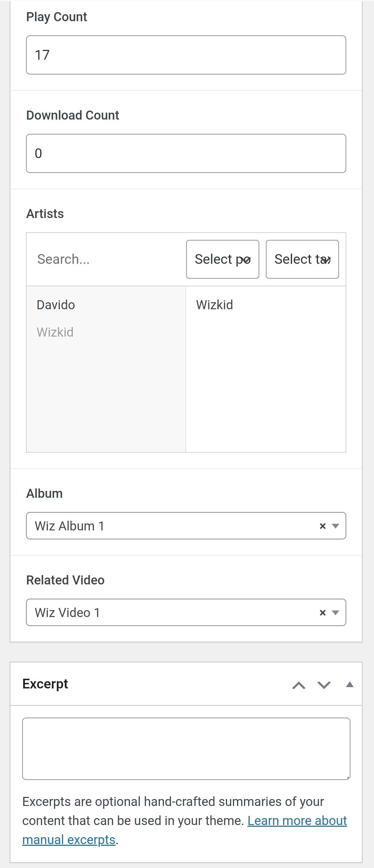Add Davido to selected artists
The image size is (374, 868).
(x=56, y=305)
